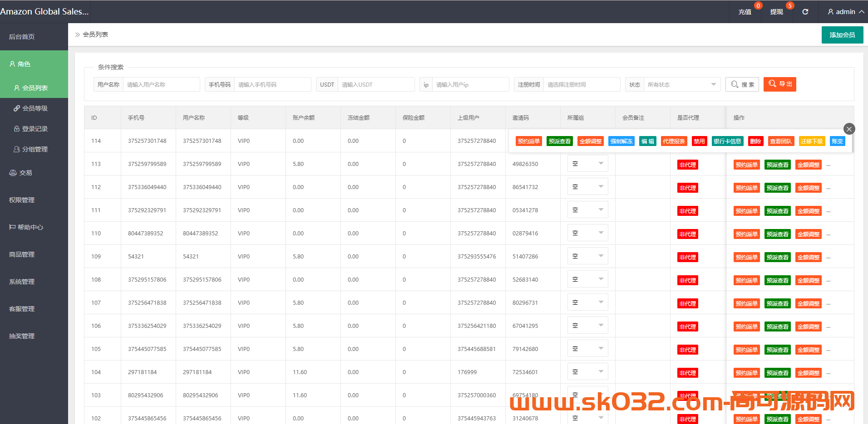
Task: Go to 后台首页 in the sidebar
Action: pos(34,37)
